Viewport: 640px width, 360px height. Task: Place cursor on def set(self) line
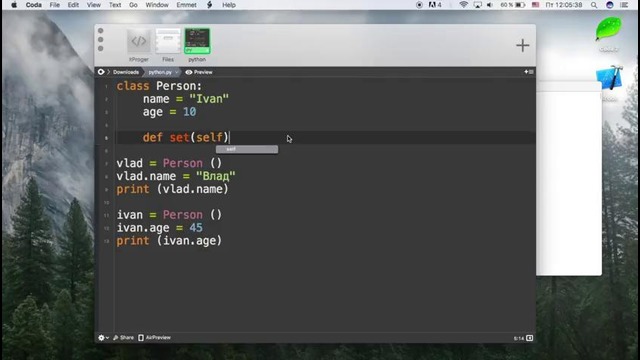click(x=186, y=138)
